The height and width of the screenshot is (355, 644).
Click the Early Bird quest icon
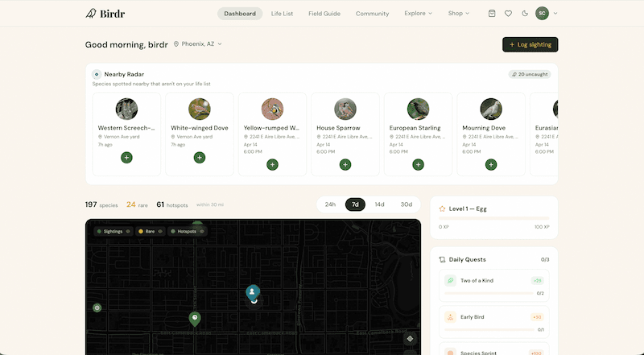451,317
